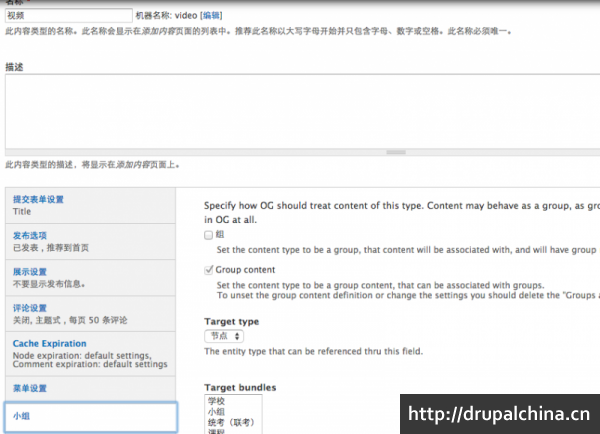
Task: Click the Target type label
Action: click(x=232, y=321)
